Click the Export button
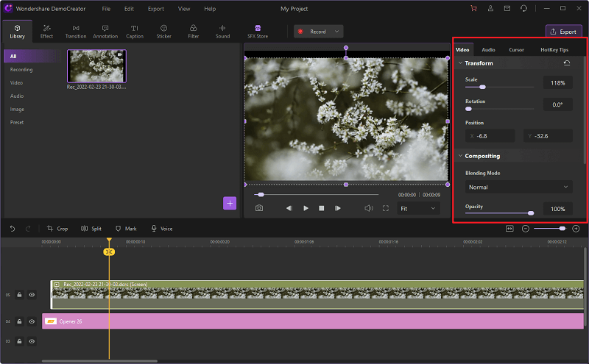Screen dimensions: 589x364 point(563,32)
